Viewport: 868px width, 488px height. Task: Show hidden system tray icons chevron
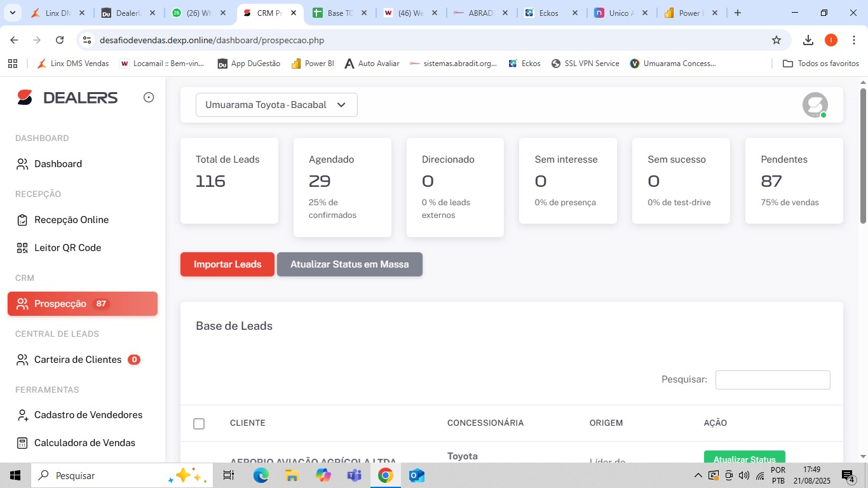click(698, 475)
